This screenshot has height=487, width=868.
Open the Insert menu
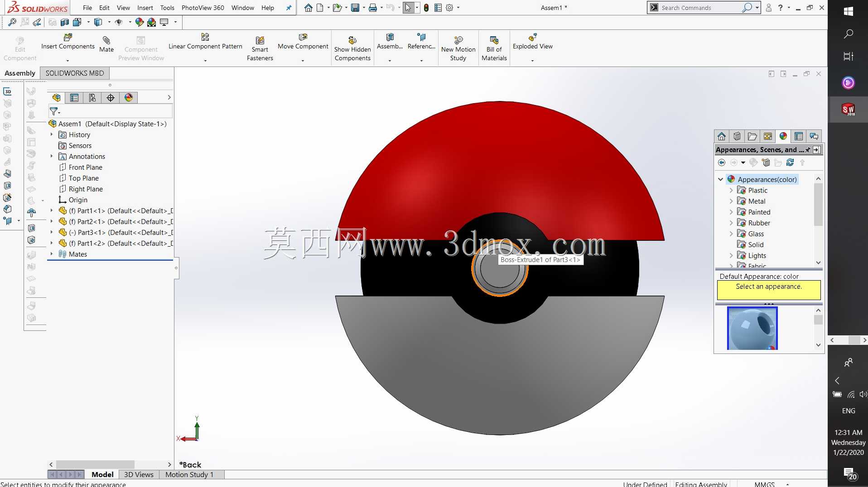click(x=145, y=8)
